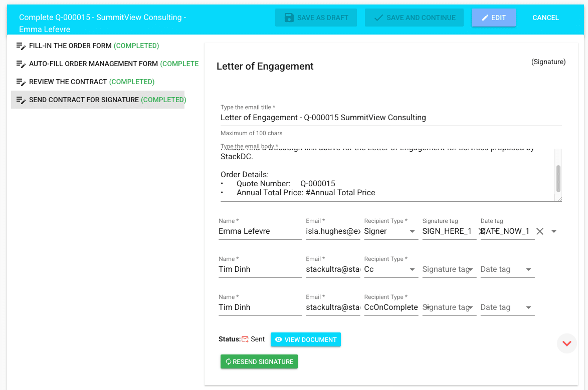
Task: Click the pencil Edit button in header
Action: click(x=493, y=18)
